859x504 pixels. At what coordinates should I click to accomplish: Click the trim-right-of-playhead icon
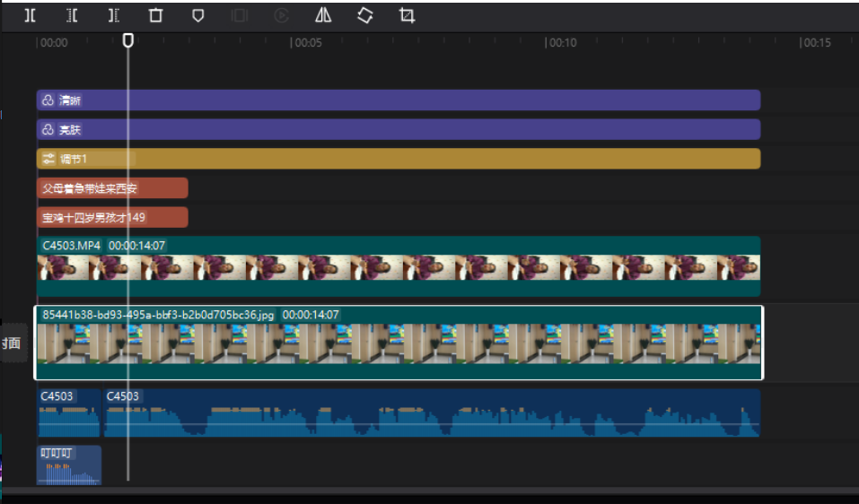click(x=113, y=15)
